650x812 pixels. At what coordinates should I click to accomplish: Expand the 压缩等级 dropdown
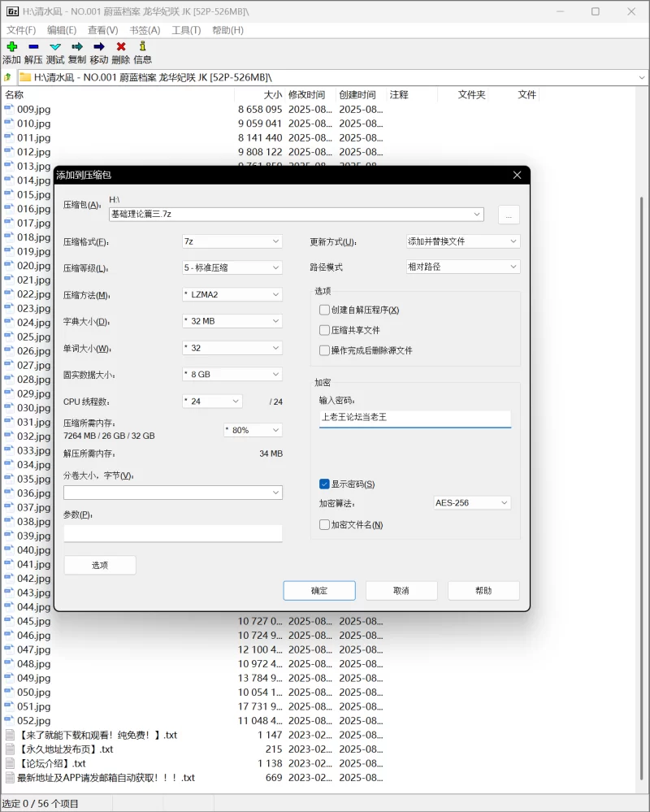[x=232, y=267]
